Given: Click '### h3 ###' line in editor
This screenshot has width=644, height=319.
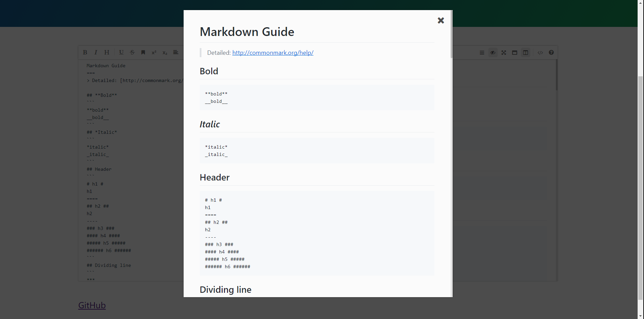Looking at the screenshot, I should (x=101, y=228).
